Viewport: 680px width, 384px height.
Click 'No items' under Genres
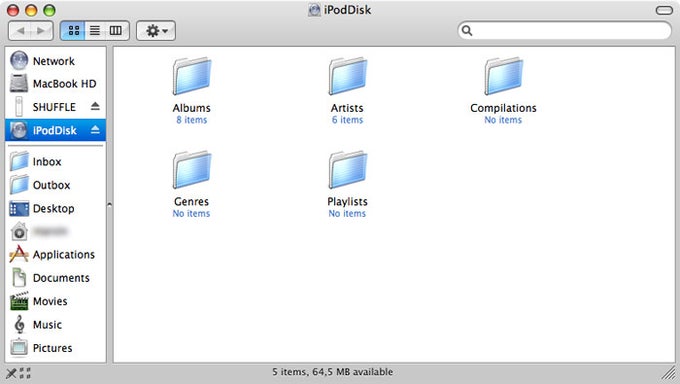tap(191, 214)
